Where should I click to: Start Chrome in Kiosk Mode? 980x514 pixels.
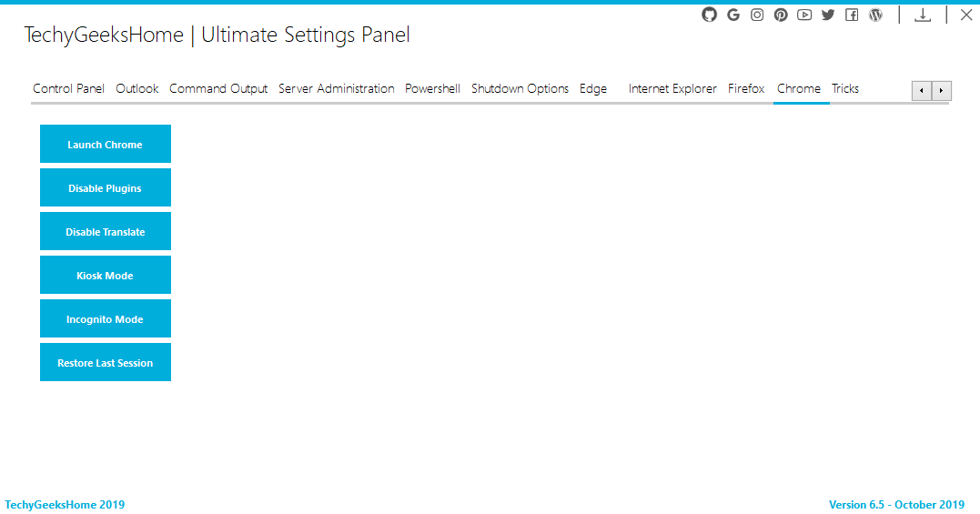[105, 275]
